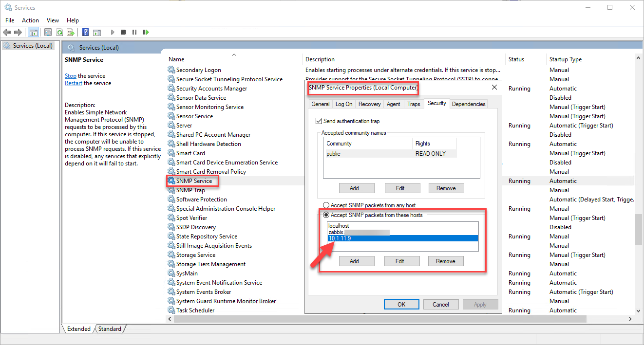Screen dimensions: 644x345
Task: Toggle the Show/Hide Console Tree icon
Action: (x=34, y=32)
